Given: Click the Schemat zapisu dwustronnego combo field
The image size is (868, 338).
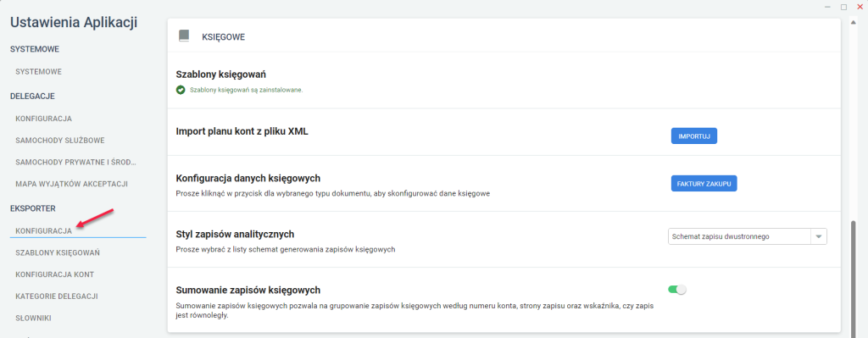Looking at the screenshot, I should point(748,236).
